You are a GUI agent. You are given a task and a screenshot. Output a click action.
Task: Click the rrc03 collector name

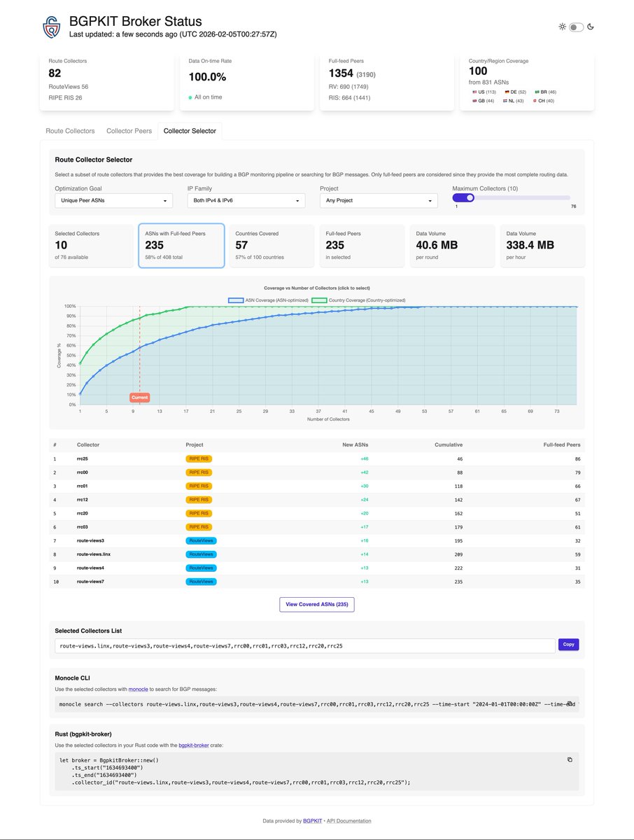coord(84,527)
